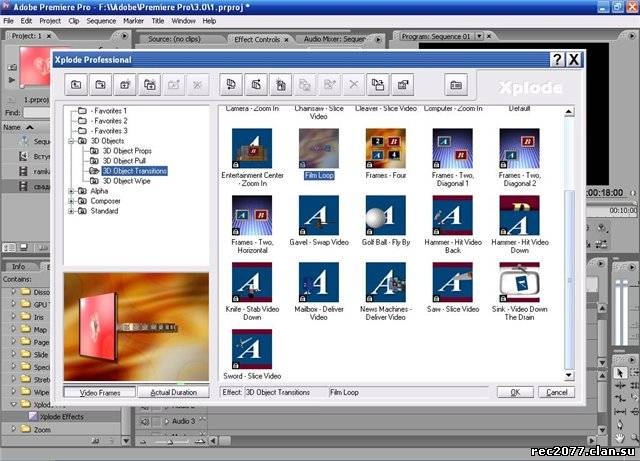Screen dimensions: 640x461
Task: Select Premiere's Hand tool
Action: (x=620, y=438)
